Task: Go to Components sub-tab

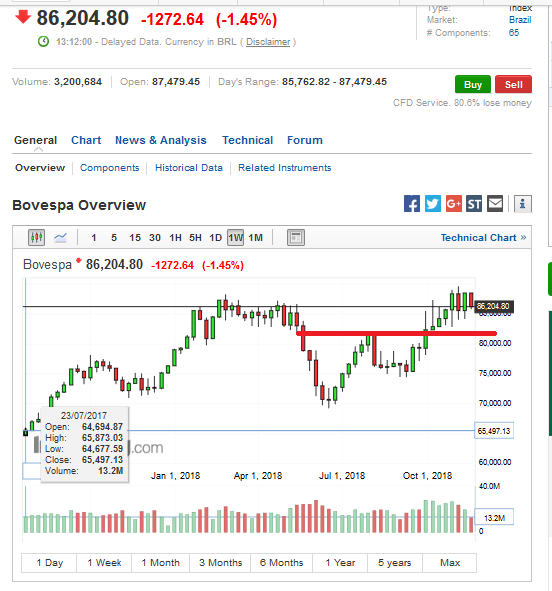Action: (x=110, y=168)
